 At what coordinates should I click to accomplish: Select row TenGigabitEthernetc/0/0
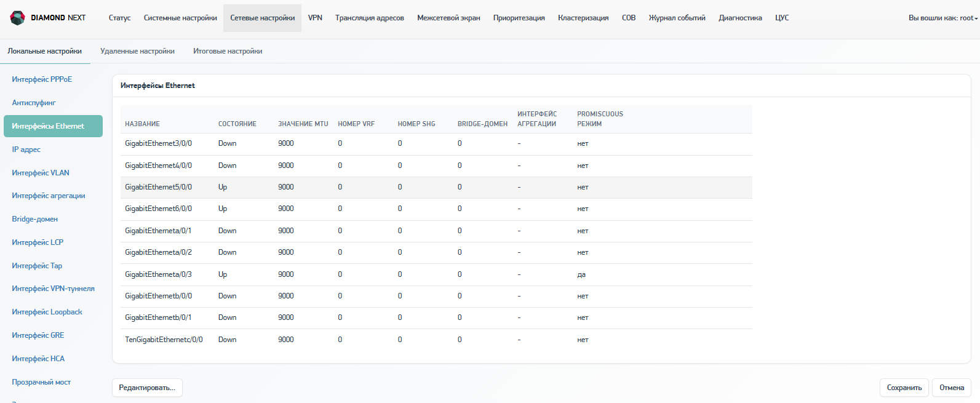point(436,340)
